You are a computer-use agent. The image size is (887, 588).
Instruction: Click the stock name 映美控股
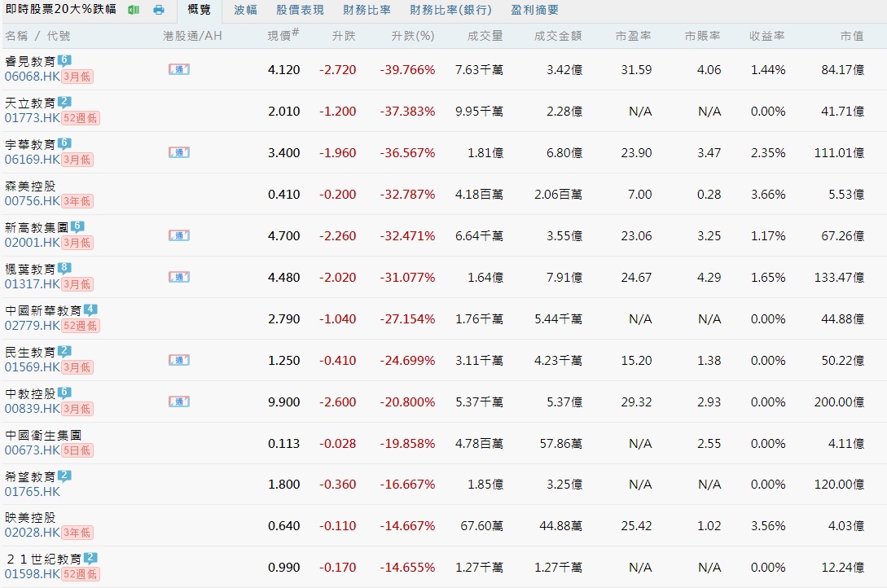[x=30, y=517]
